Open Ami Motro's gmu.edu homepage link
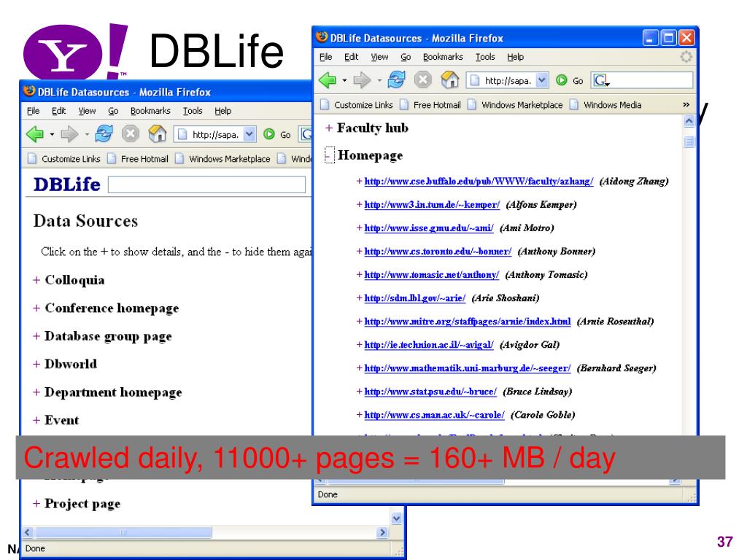 tap(429, 227)
